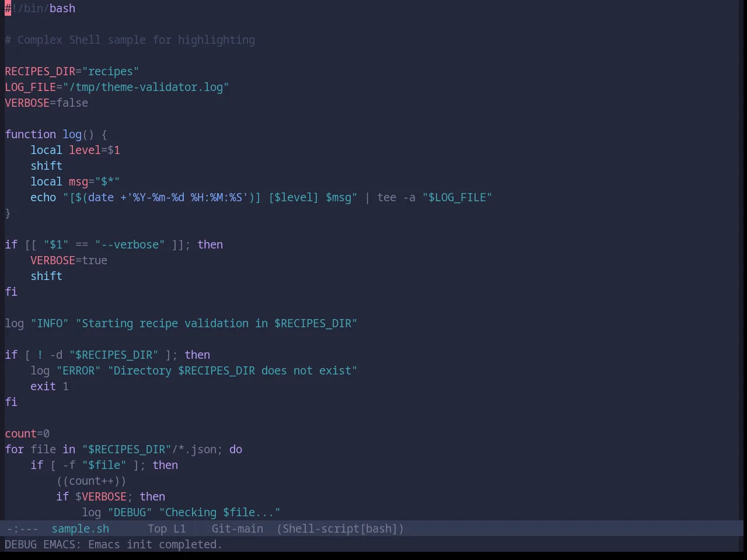Screen dimensions: 747x560
Task: Place cursor on the bash shebang line
Action: pos(40,8)
